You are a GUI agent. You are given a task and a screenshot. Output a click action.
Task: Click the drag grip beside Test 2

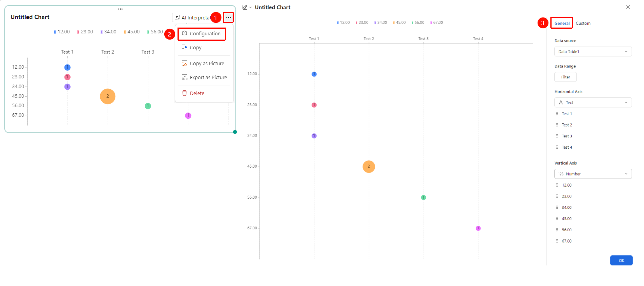click(x=557, y=125)
